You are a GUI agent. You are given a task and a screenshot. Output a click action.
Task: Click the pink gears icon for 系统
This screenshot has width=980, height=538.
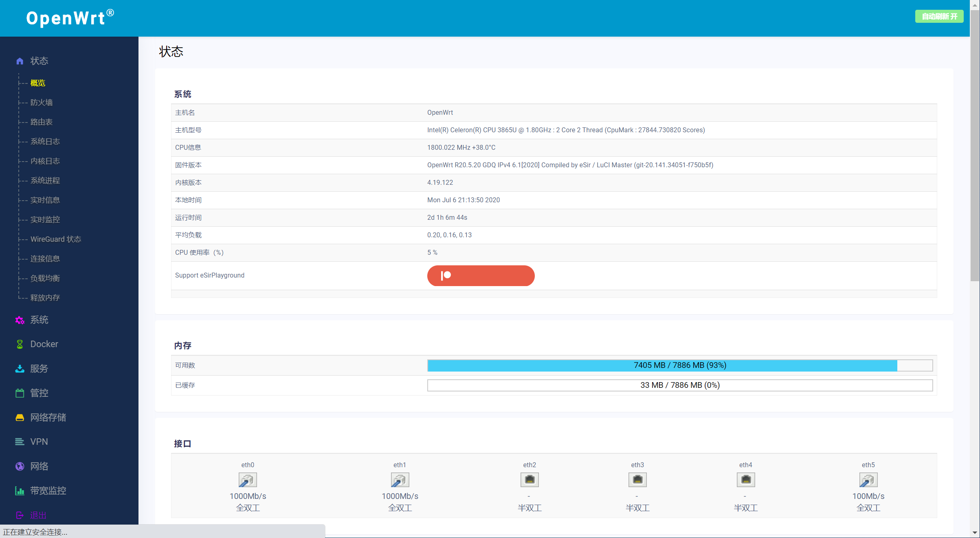click(20, 320)
